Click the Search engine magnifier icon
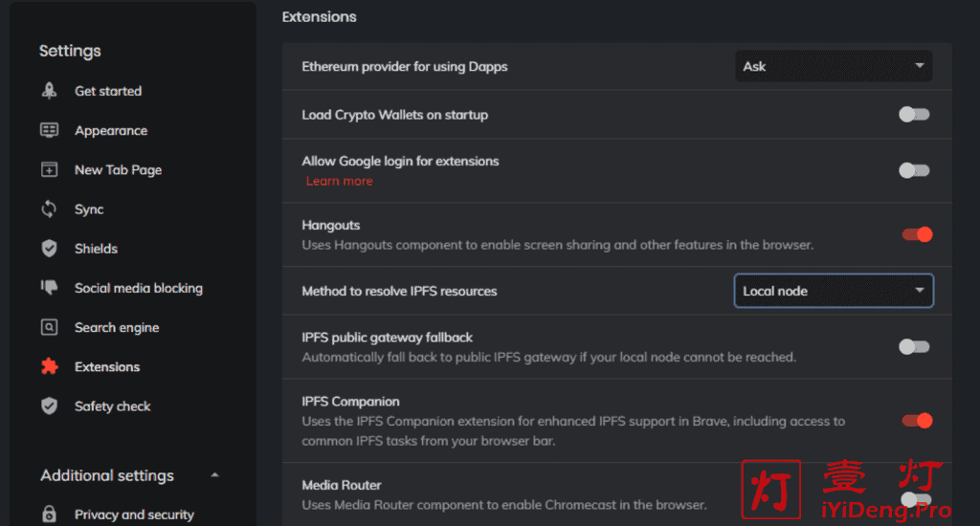This screenshot has width=980, height=526. click(x=49, y=327)
